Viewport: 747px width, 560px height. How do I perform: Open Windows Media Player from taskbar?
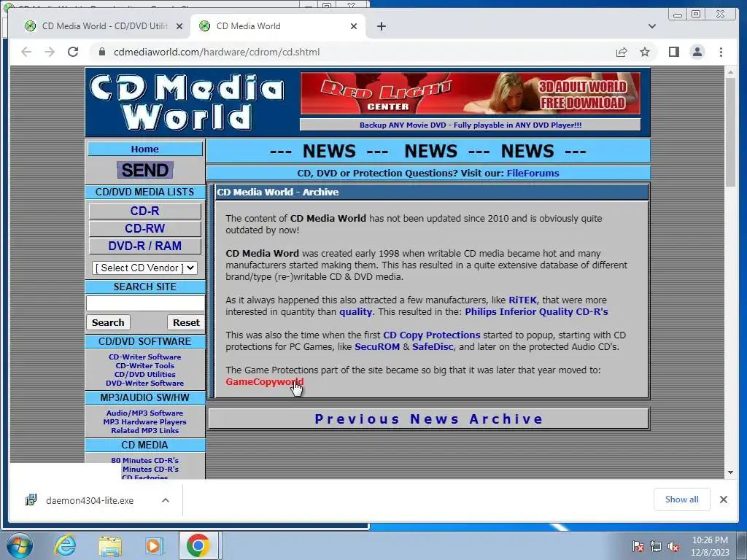click(153, 545)
